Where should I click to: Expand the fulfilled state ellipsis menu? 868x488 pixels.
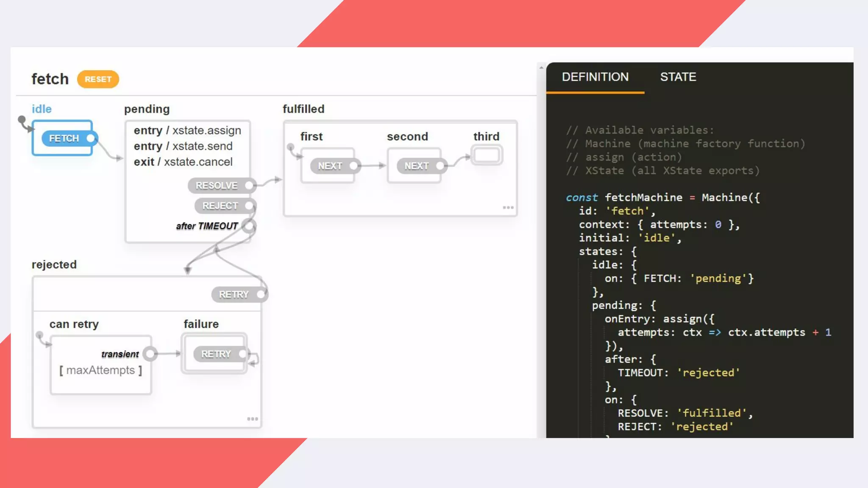508,208
